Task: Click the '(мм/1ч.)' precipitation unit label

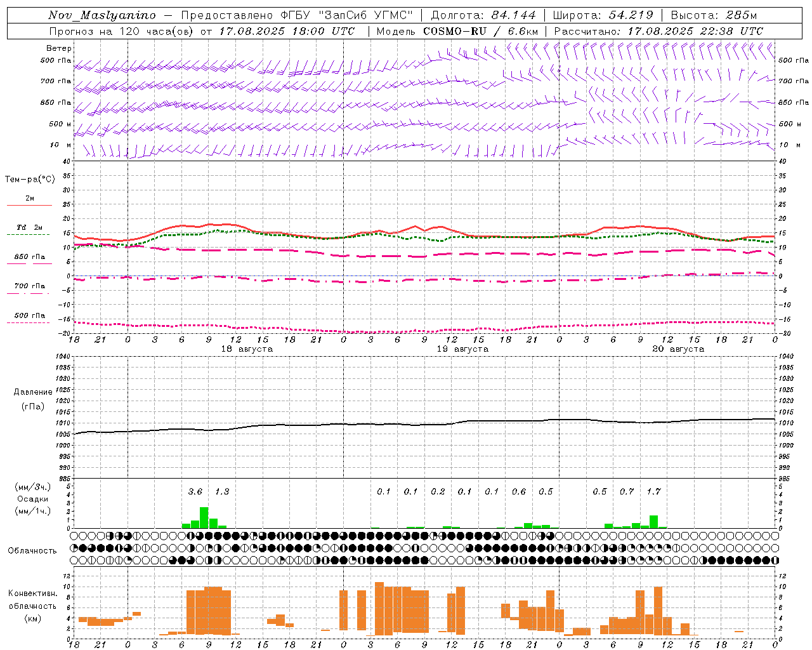Action: [32, 511]
